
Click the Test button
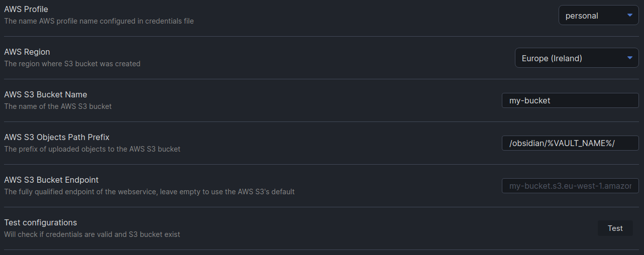coord(615,228)
